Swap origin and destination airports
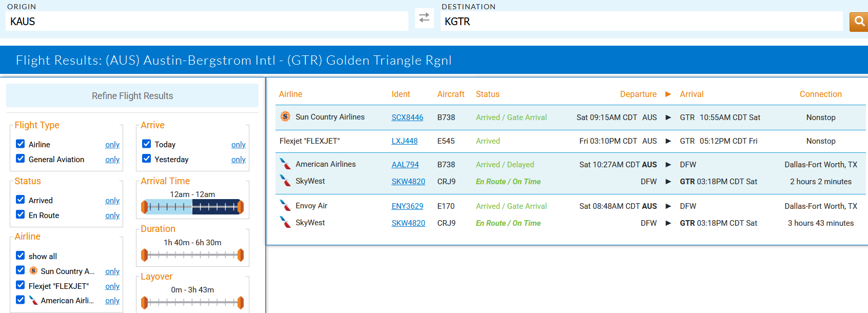 [424, 18]
